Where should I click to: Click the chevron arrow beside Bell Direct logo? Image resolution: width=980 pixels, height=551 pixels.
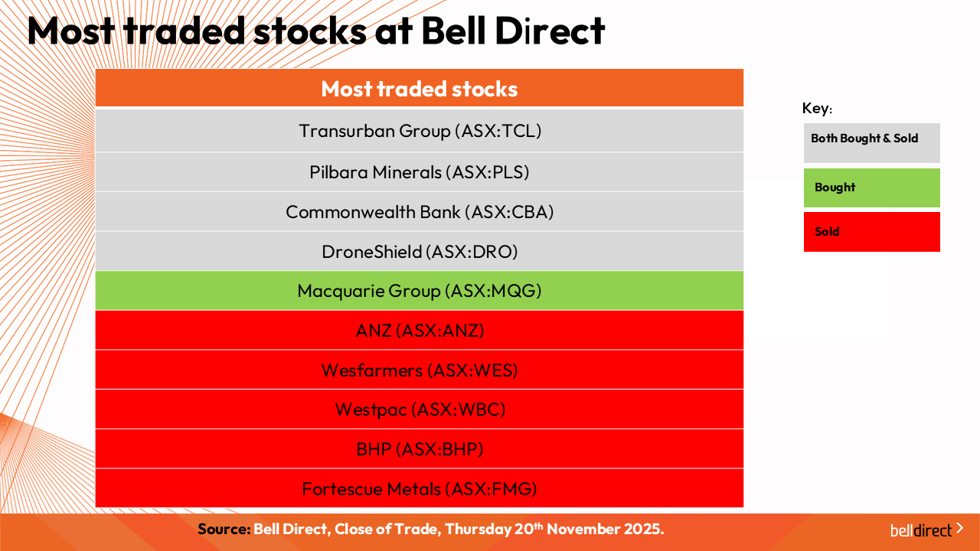coord(960,529)
